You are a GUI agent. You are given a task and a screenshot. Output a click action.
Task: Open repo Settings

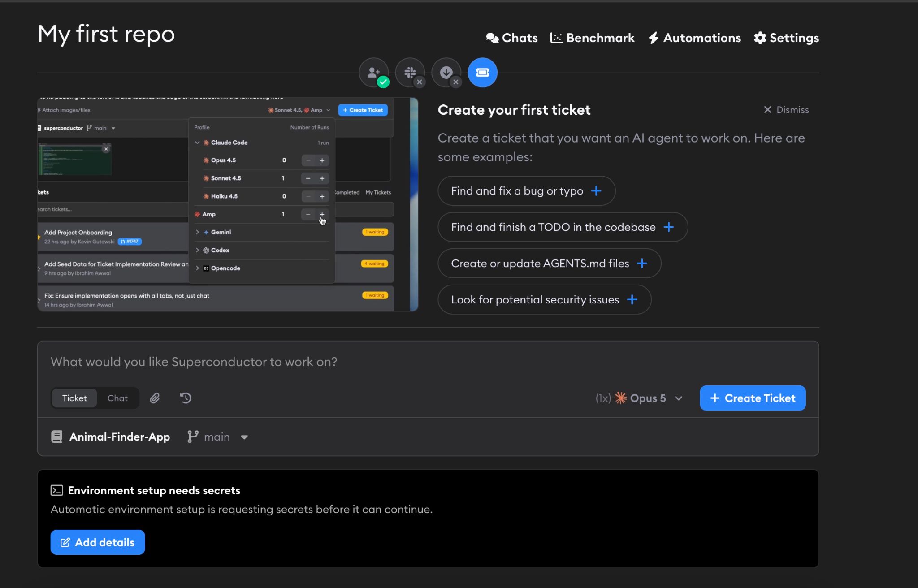[x=786, y=38]
